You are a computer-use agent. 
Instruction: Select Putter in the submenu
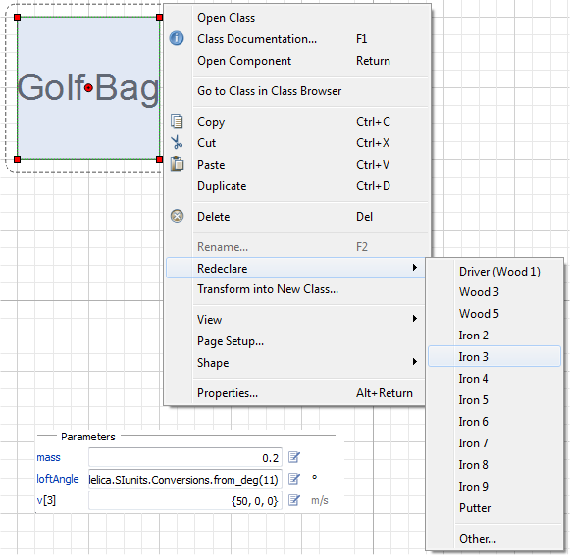475,508
